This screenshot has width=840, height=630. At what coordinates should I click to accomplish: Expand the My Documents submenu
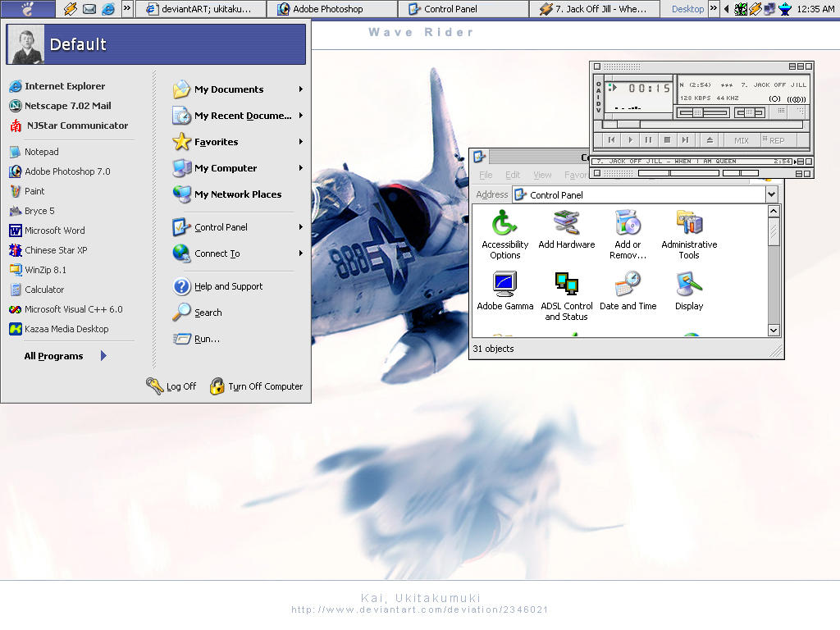[x=301, y=89]
